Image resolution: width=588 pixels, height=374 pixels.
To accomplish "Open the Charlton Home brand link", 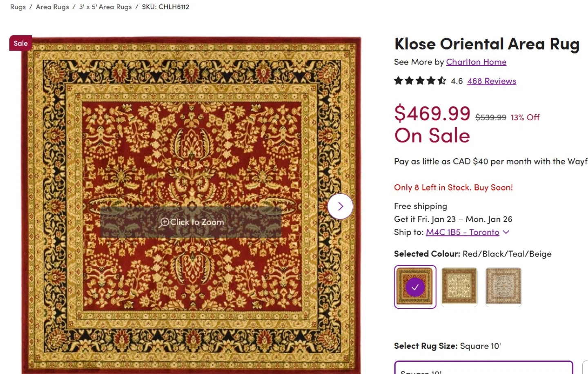I will click(x=476, y=62).
